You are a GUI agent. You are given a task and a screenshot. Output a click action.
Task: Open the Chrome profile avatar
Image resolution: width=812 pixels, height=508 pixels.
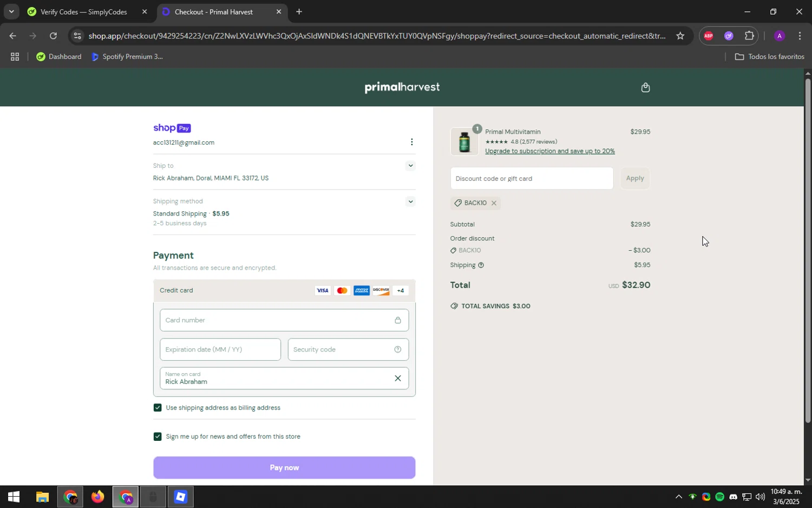coord(779,36)
